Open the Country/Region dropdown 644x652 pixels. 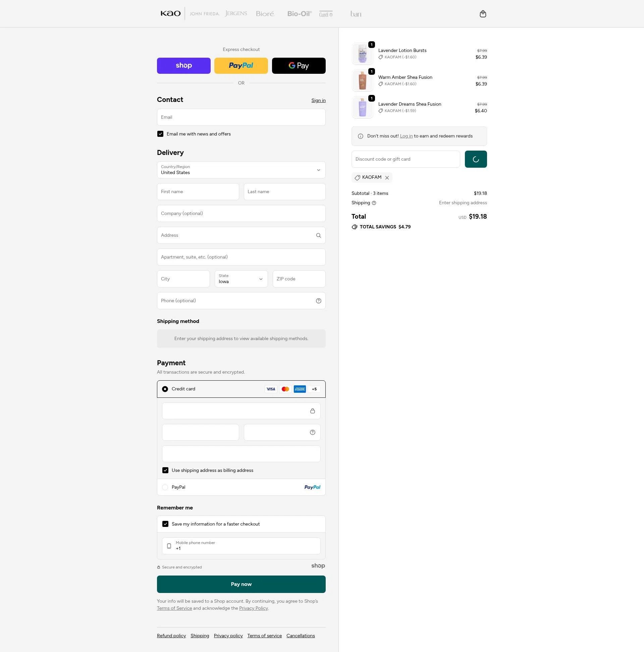[x=240, y=170]
